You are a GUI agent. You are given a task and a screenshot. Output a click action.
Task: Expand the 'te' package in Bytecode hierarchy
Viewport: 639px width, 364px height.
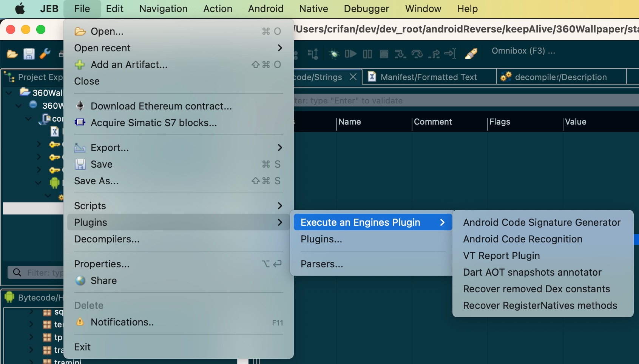click(x=31, y=324)
